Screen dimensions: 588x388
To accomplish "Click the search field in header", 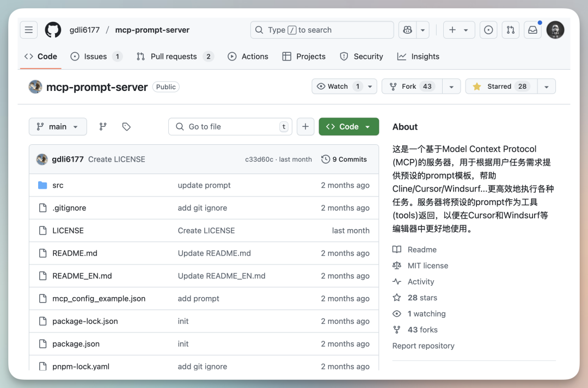I will click(322, 30).
